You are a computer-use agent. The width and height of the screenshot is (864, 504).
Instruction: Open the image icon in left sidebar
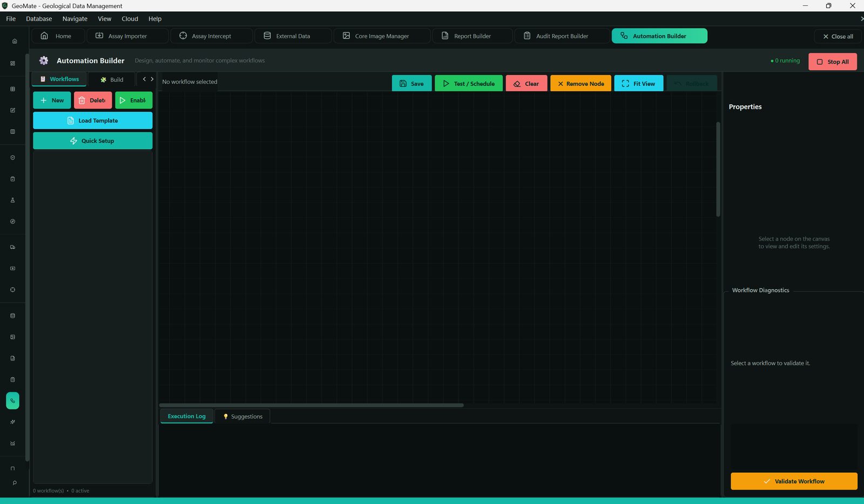(x=12, y=337)
